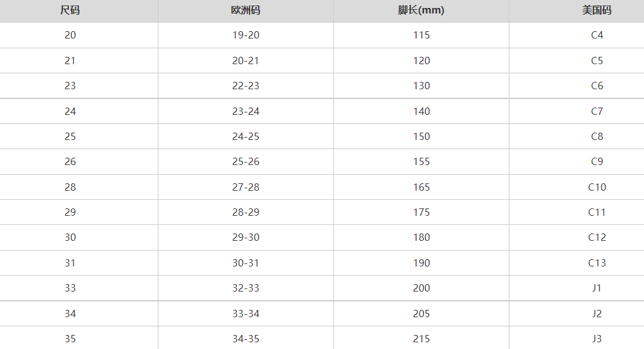
Task: Click the European size 22-23 cell
Action: 246,86
